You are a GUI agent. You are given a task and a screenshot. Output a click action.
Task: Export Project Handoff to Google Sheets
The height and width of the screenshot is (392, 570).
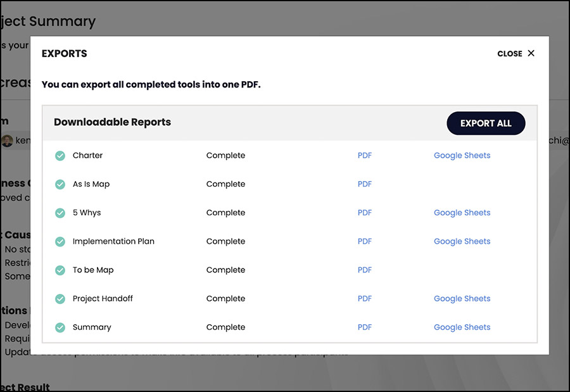(462, 298)
